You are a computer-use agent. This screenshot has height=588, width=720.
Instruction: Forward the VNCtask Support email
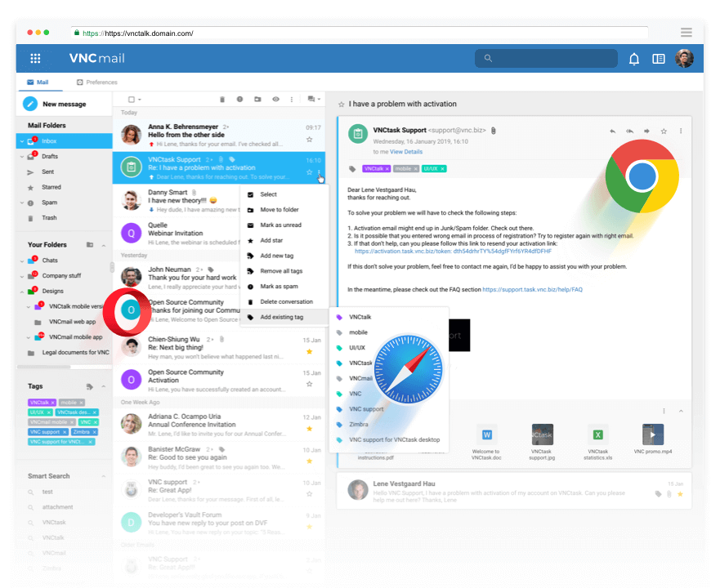[646, 131]
